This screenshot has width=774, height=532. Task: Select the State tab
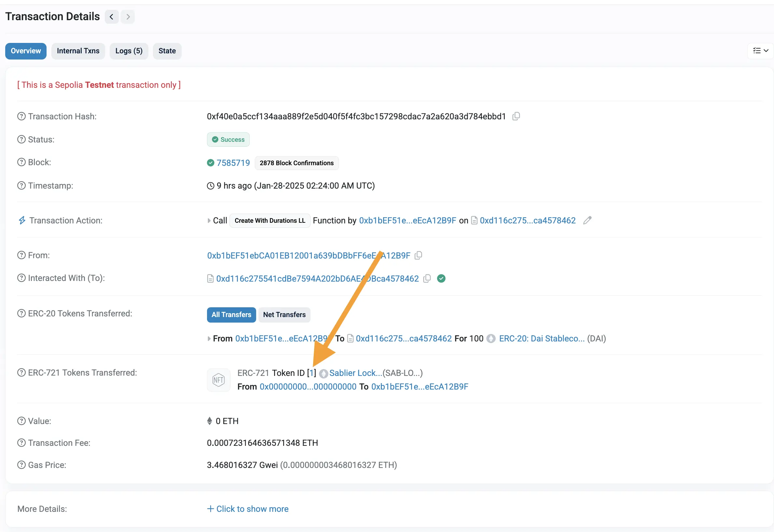tap(166, 50)
